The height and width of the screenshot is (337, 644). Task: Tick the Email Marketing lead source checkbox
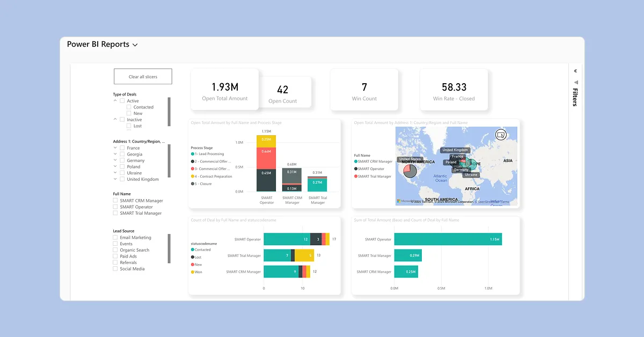(115, 238)
